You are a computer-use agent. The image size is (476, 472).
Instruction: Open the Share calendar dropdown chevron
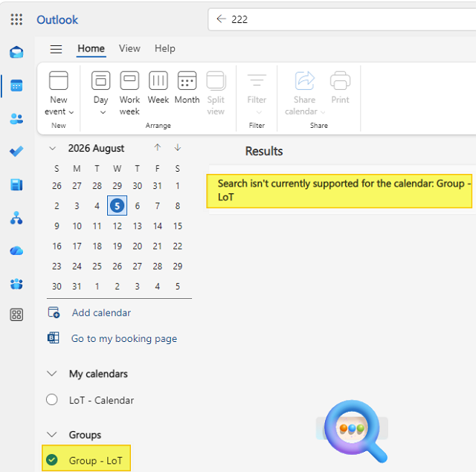[323, 112]
